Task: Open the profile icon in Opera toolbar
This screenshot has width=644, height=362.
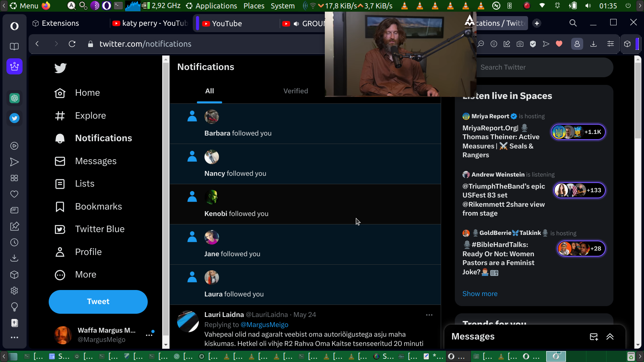Action: point(577,44)
